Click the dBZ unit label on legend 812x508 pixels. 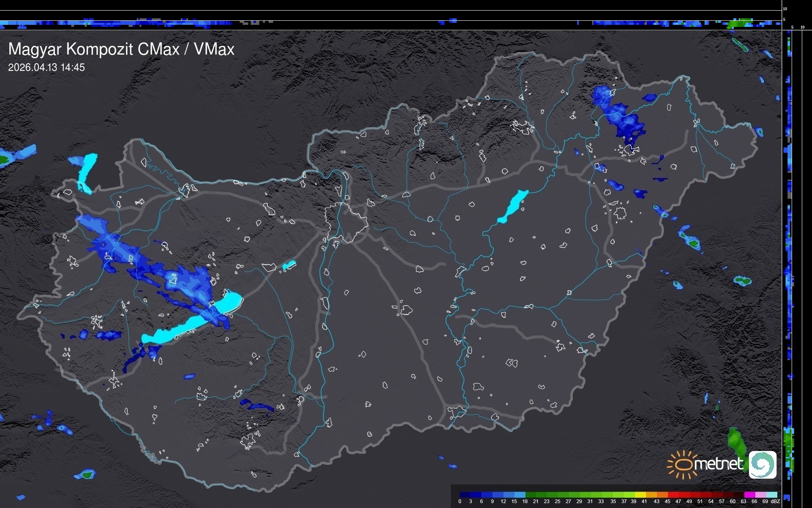point(775,501)
